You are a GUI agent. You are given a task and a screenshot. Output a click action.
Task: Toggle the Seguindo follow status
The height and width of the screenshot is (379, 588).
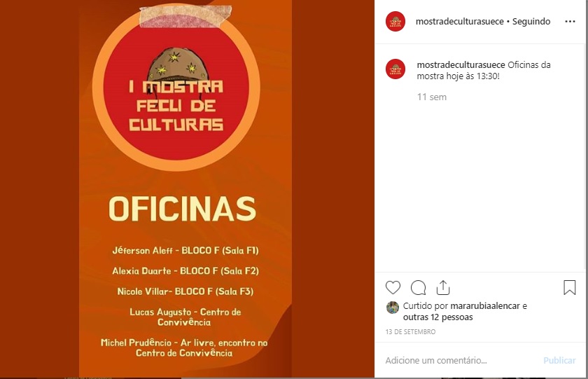(x=531, y=22)
